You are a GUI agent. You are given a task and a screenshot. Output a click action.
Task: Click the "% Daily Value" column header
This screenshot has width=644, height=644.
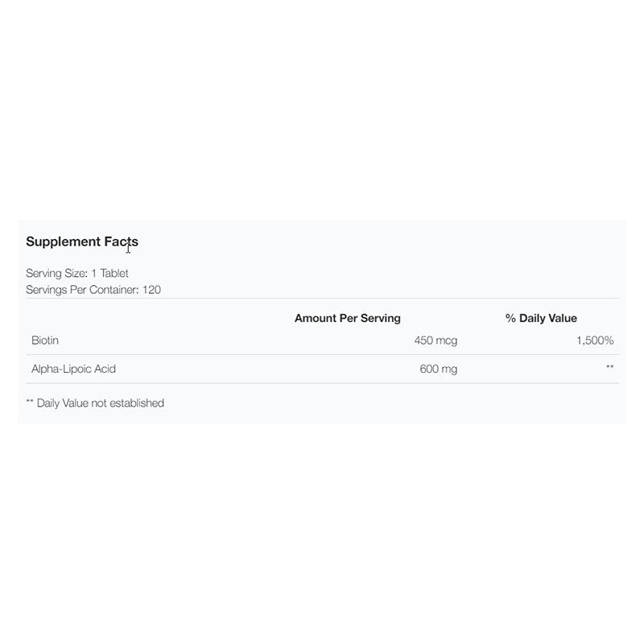coord(541,319)
